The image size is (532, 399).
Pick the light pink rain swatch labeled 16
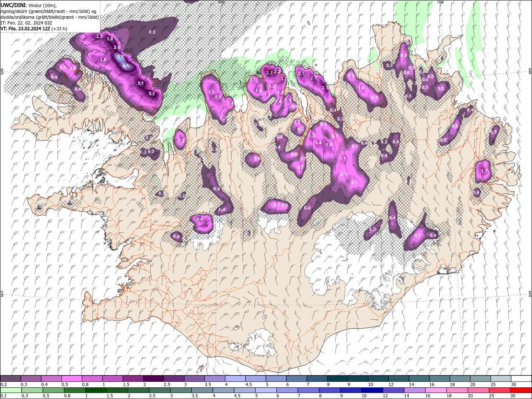pyautogui.click(x=436, y=390)
